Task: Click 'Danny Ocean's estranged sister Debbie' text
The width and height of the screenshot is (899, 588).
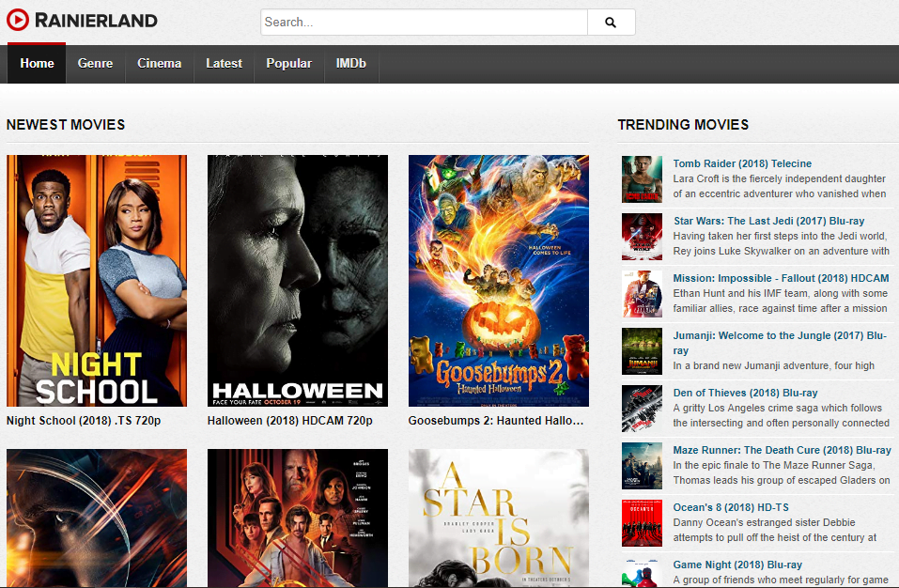Action: point(775,530)
